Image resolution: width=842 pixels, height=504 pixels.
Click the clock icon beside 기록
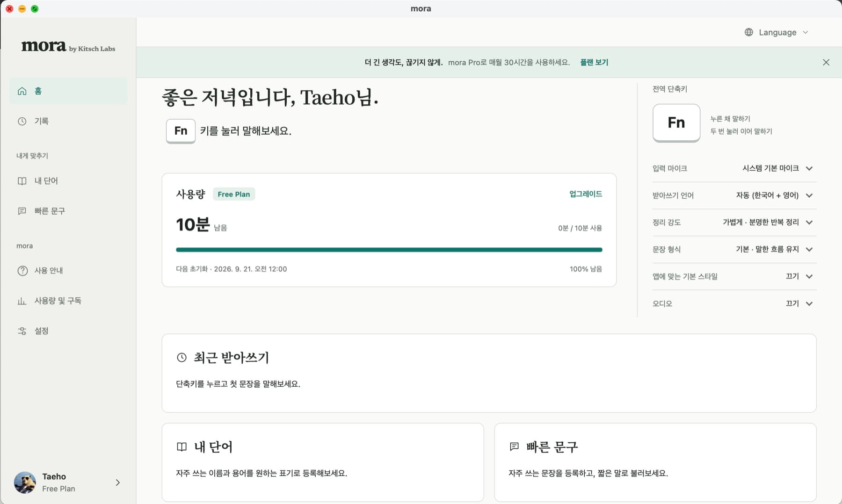click(22, 121)
